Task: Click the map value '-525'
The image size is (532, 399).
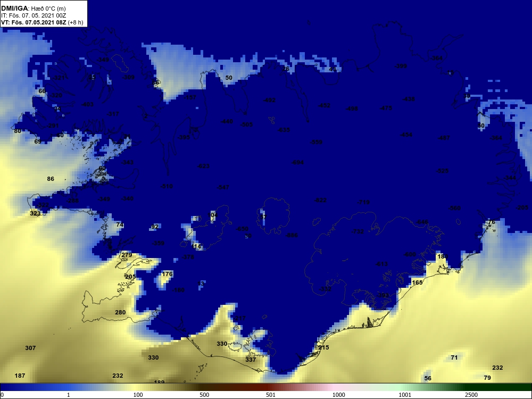Action: [443, 171]
